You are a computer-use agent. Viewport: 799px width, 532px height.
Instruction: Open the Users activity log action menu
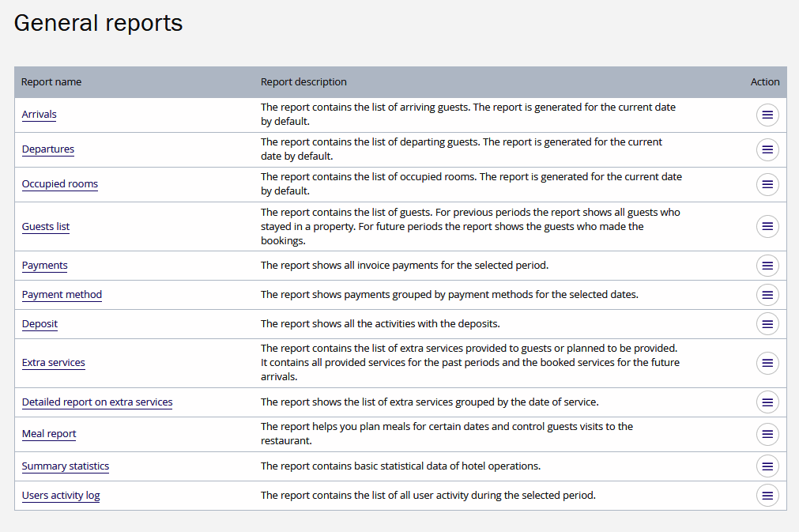(x=767, y=496)
